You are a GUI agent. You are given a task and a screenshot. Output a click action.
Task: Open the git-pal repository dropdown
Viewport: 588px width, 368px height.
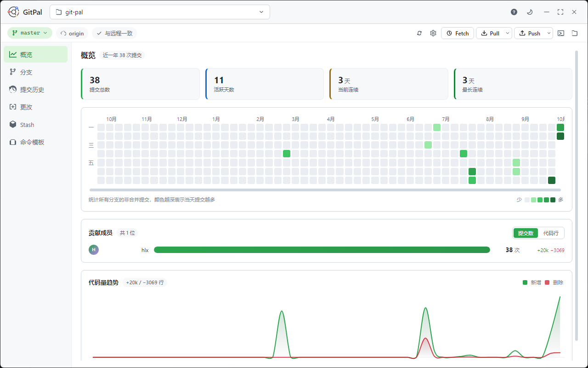click(160, 12)
